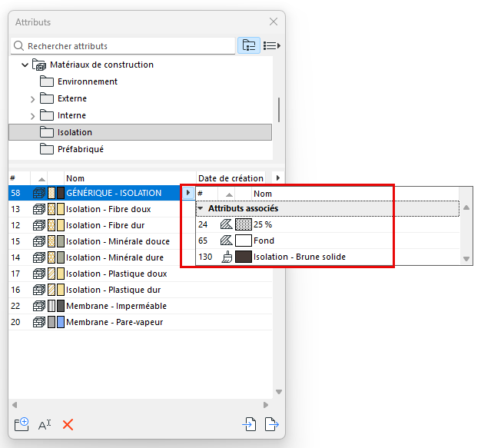Sort by the # column header
This screenshot has width=481, height=448.
coord(19,178)
